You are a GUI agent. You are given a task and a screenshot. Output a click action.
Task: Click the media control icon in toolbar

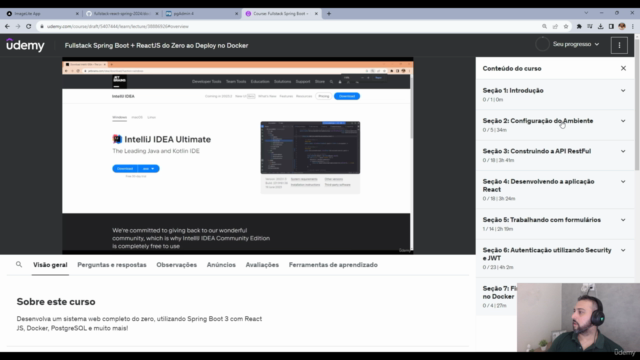590,26
